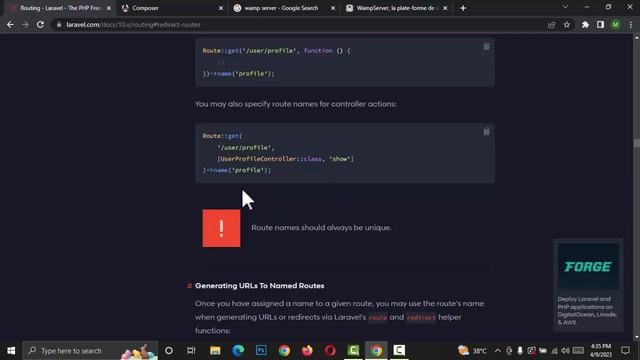This screenshot has height=360, width=640.
Task: Close the Composer tab
Action: click(221, 8)
